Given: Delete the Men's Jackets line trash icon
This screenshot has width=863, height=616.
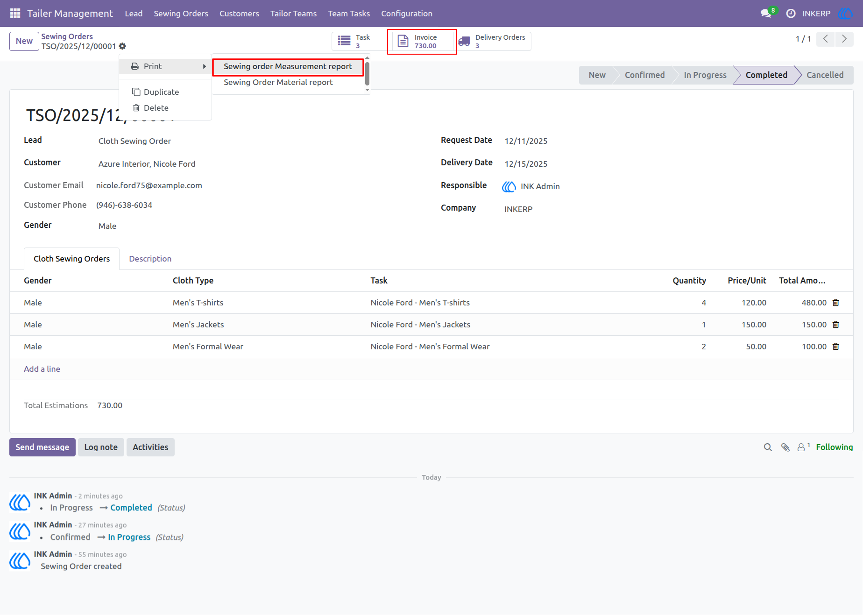Looking at the screenshot, I should (836, 325).
